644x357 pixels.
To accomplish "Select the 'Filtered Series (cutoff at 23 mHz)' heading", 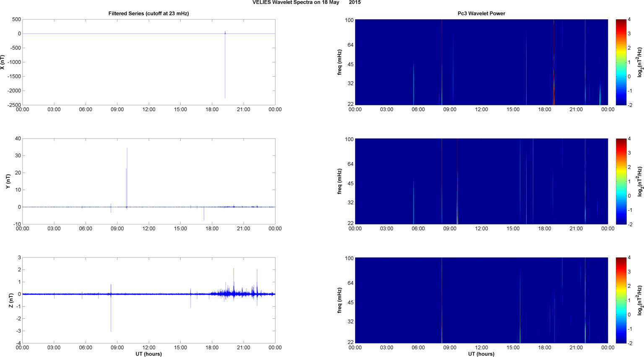I will click(x=149, y=13).
